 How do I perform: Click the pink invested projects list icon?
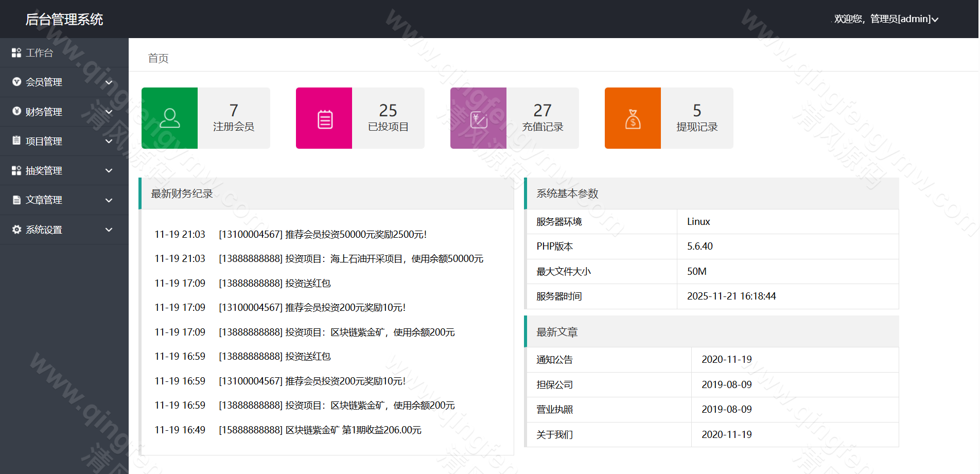point(324,117)
